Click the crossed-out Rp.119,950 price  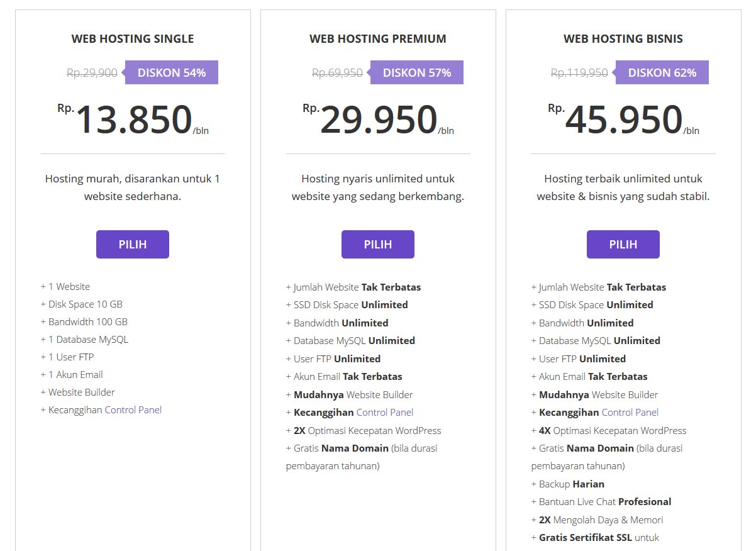(x=579, y=73)
